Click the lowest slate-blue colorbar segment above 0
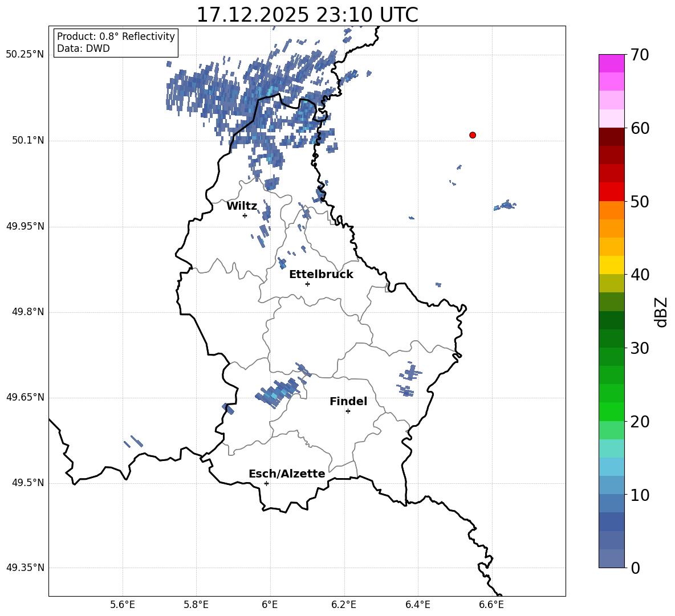This screenshot has width=675, height=616. 611,558
